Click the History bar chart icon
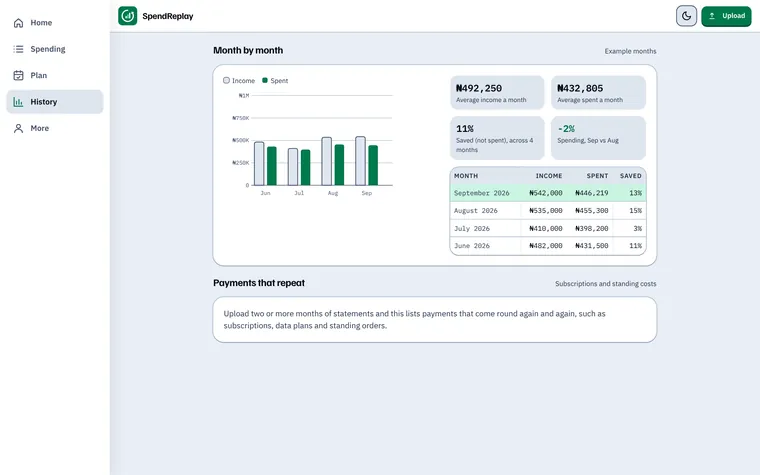760x475 pixels. (18, 102)
